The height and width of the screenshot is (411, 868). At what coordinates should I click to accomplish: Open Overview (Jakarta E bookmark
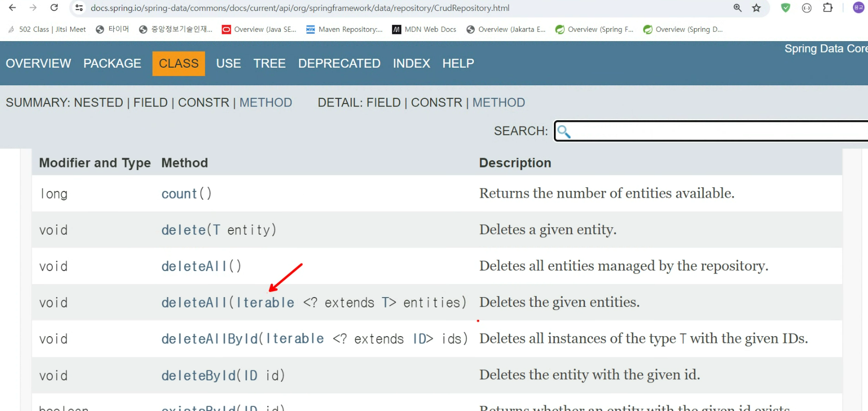click(506, 30)
